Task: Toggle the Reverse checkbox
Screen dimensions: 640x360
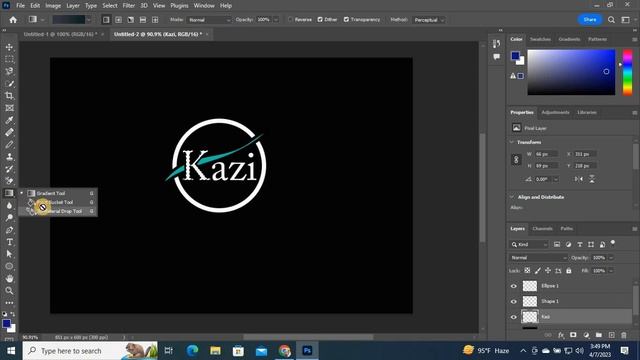Action: [x=290, y=20]
